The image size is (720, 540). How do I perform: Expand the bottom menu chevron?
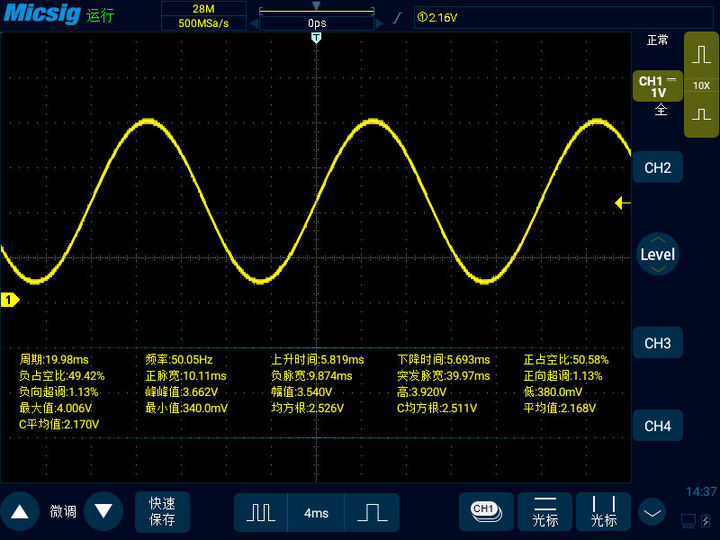click(x=652, y=512)
